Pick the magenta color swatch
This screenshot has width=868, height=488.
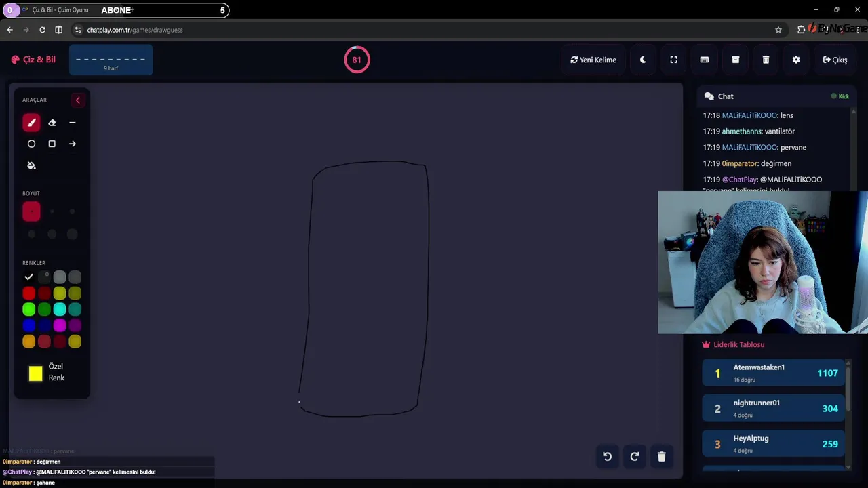pos(60,325)
